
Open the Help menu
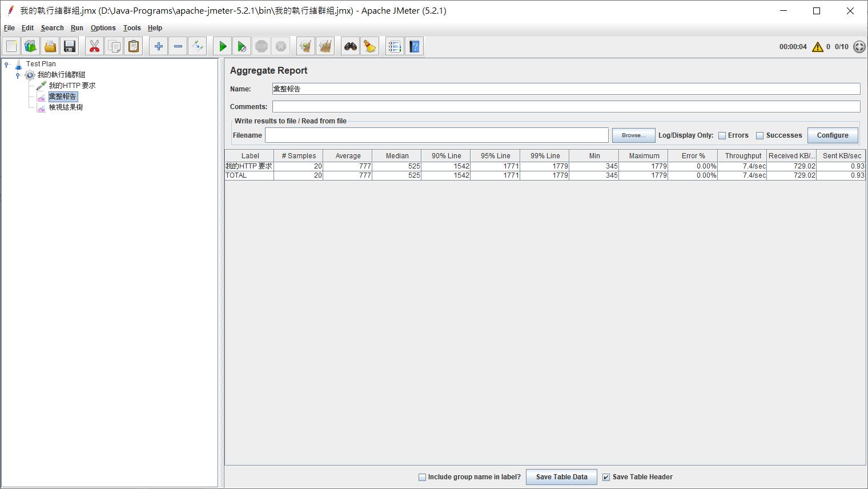point(155,27)
